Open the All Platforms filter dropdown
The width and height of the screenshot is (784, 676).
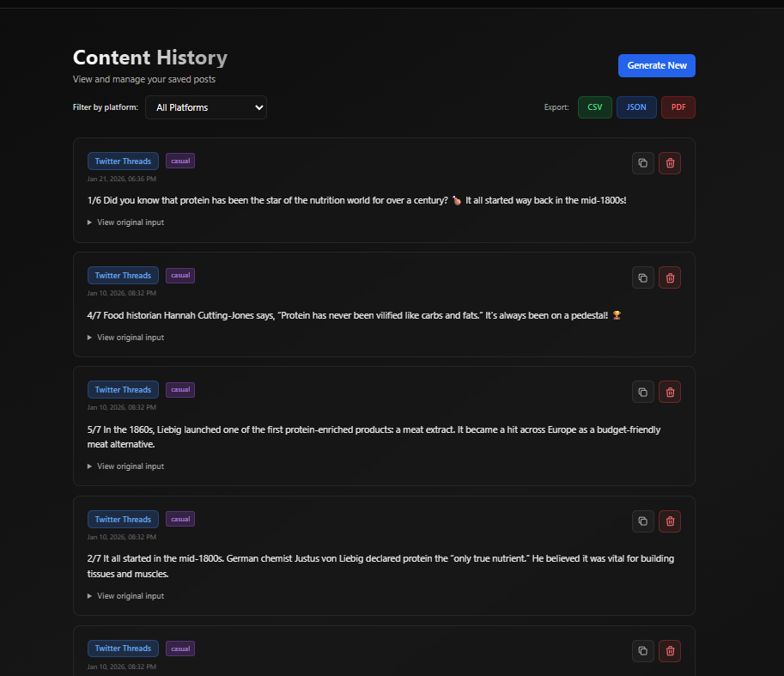point(206,107)
